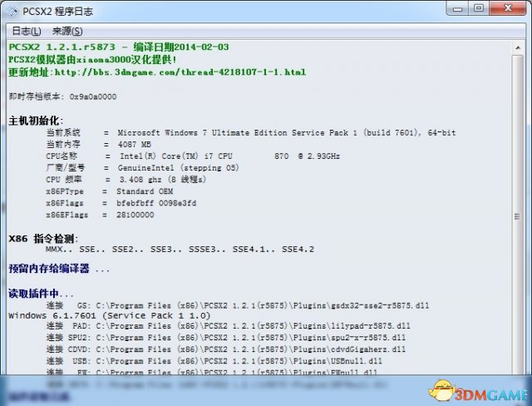Click the Microsoft Windows 7 Ultimate line
Screen dimensions: 532x406
coord(251,133)
